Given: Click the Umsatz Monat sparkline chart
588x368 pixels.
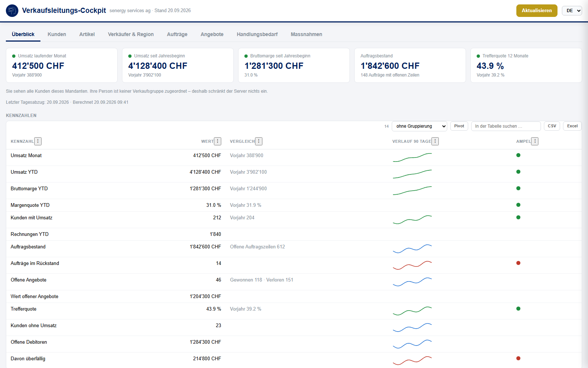Looking at the screenshot, I should point(412,158).
